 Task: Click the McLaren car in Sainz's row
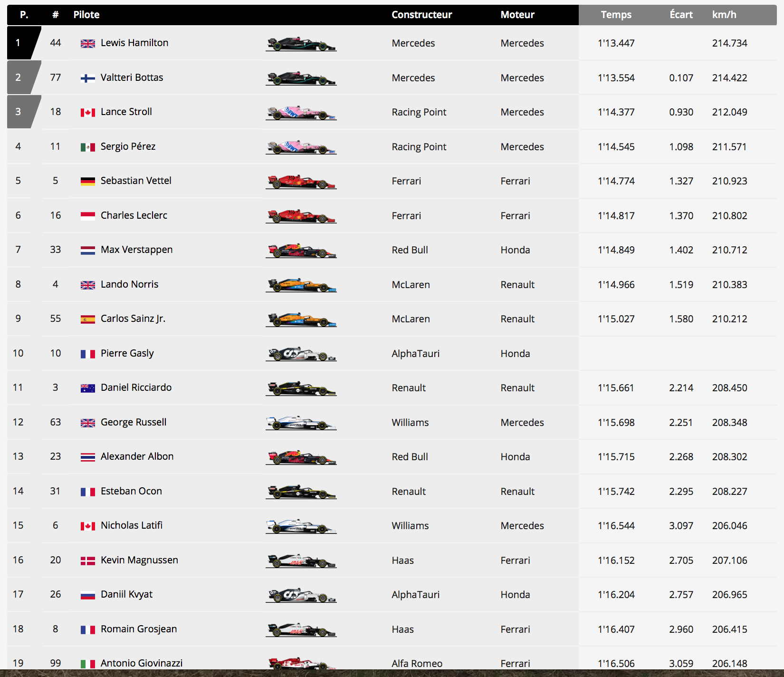point(301,319)
